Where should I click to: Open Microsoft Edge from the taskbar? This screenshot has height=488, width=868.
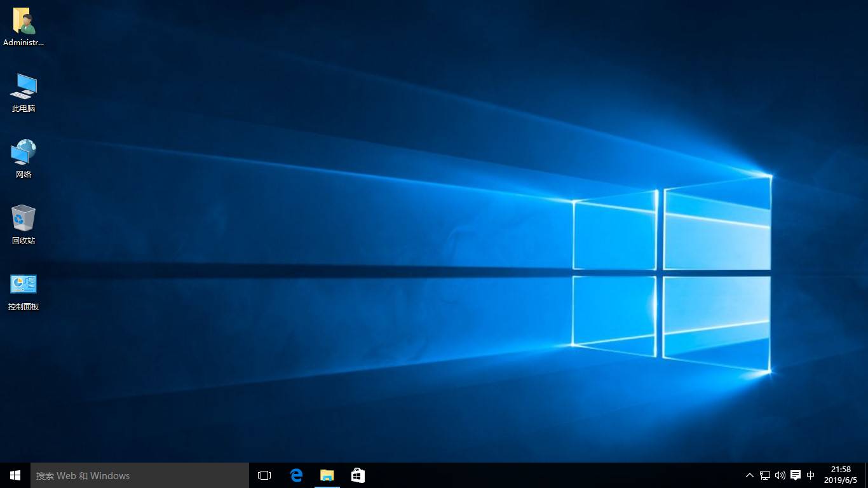pyautogui.click(x=296, y=475)
